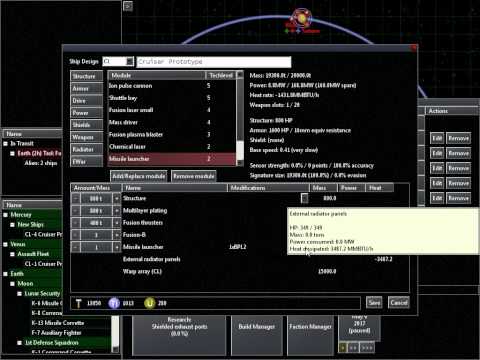Click the module list scroll-up arrow
This screenshot has width=480, height=360.
point(240,75)
